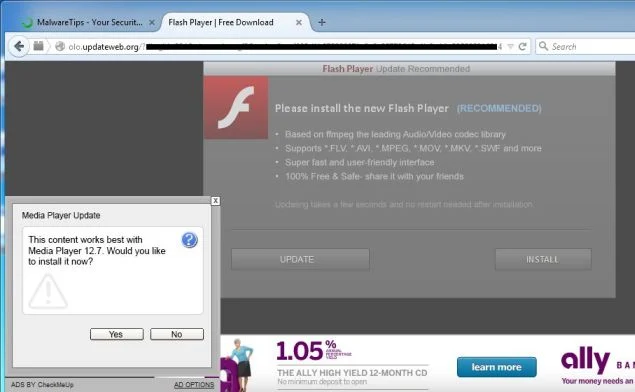Click the UPDATE button
The image size is (635, 392).
tap(300, 259)
